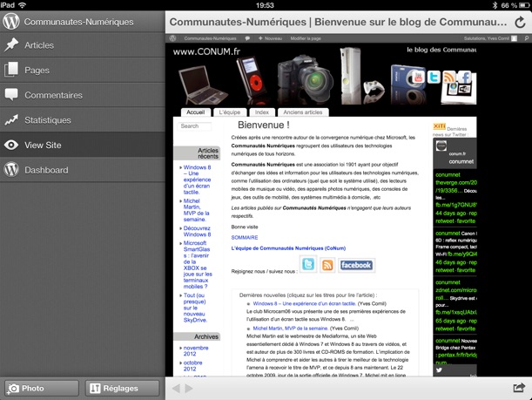Switch to the Anciens articles tab

303,112
